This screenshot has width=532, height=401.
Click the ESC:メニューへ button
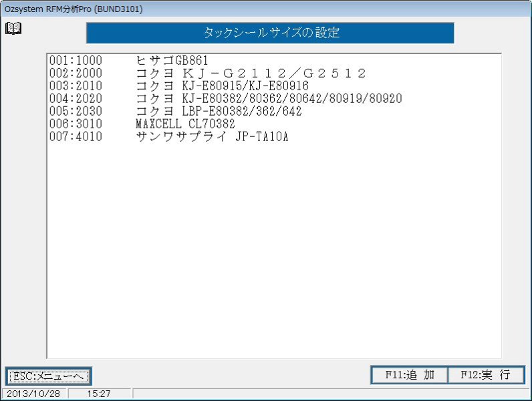(49, 376)
